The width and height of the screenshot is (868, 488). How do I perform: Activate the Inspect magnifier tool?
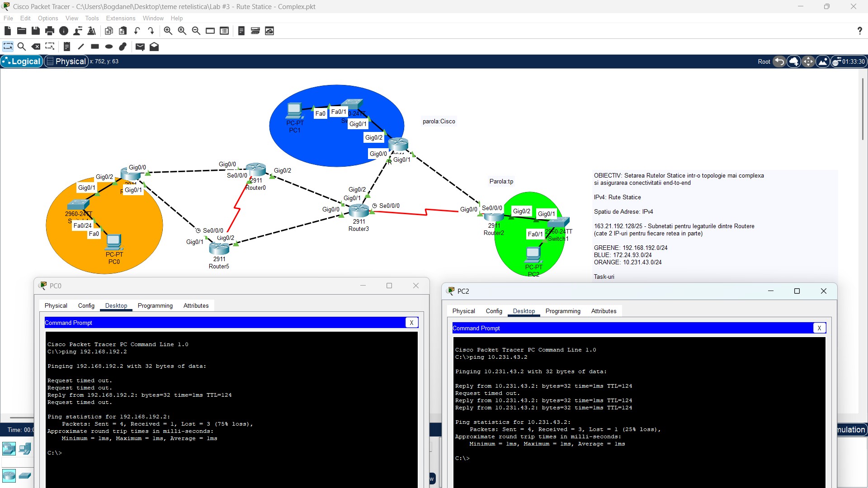pos(21,47)
